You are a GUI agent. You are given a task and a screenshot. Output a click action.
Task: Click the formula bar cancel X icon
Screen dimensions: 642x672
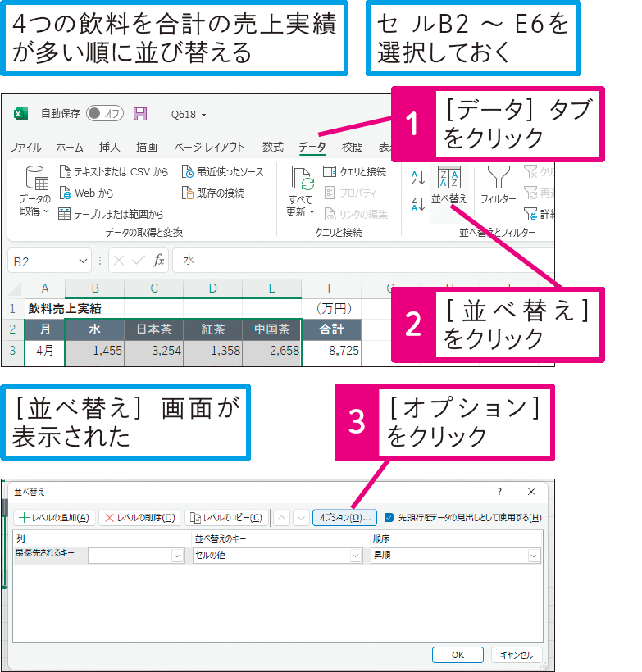pyautogui.click(x=119, y=260)
